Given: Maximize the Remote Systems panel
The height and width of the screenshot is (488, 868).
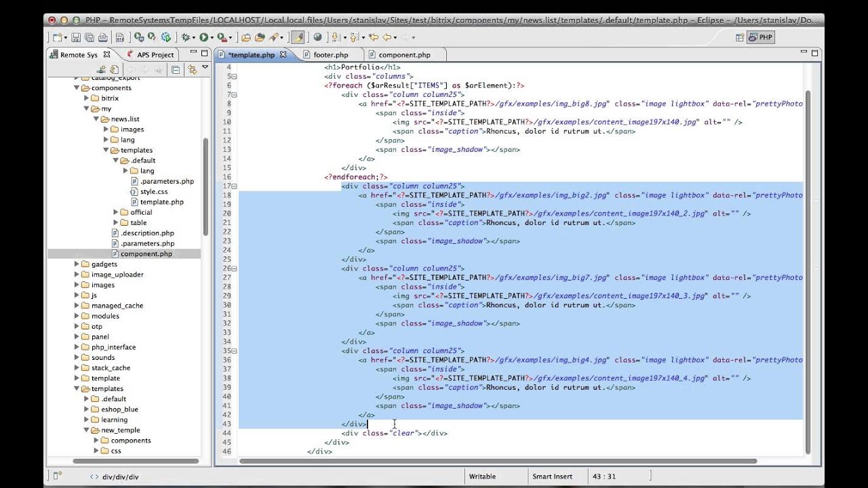Looking at the screenshot, I should point(204,53).
